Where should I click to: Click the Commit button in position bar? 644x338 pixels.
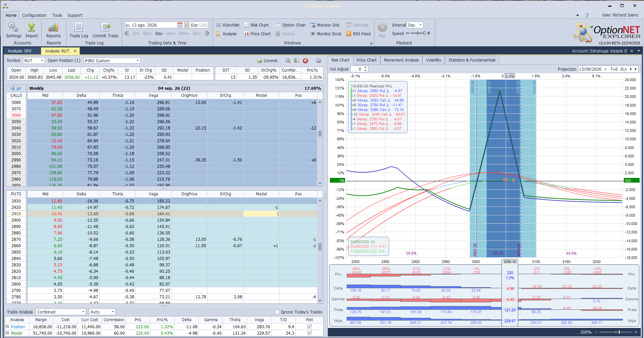coord(268,61)
